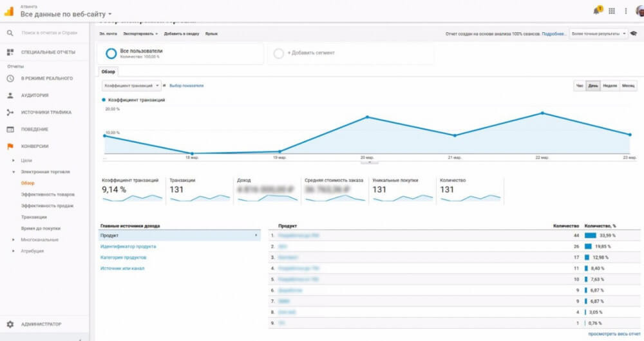The image size is (644, 341).
Task: Click the search reports and help field
Action: tap(50, 33)
